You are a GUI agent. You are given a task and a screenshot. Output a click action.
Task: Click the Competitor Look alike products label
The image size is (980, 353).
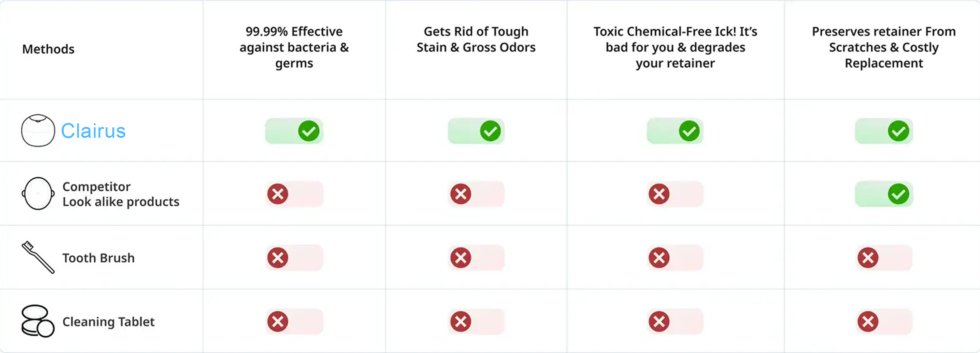coord(121,194)
